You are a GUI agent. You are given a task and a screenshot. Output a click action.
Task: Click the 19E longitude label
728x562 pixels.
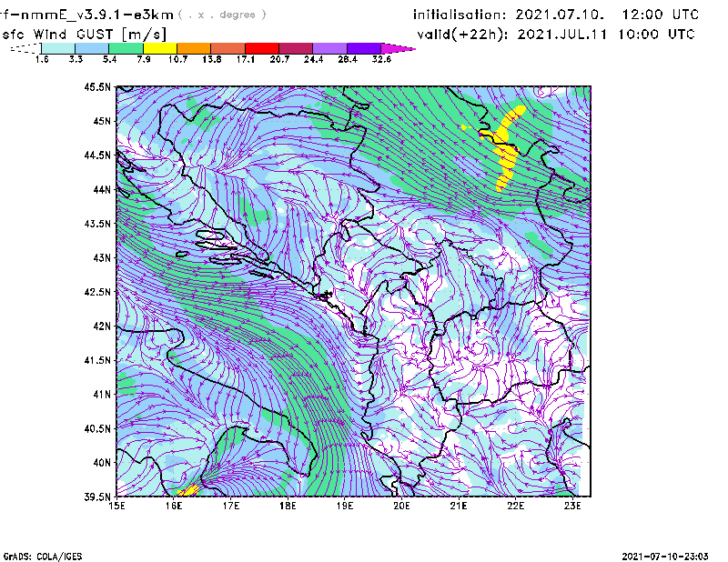tap(345, 506)
